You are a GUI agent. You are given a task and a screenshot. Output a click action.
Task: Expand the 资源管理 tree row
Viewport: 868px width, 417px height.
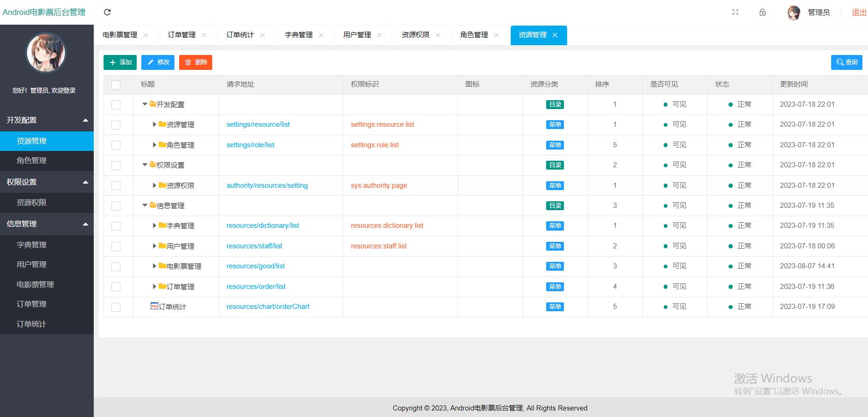(x=154, y=124)
